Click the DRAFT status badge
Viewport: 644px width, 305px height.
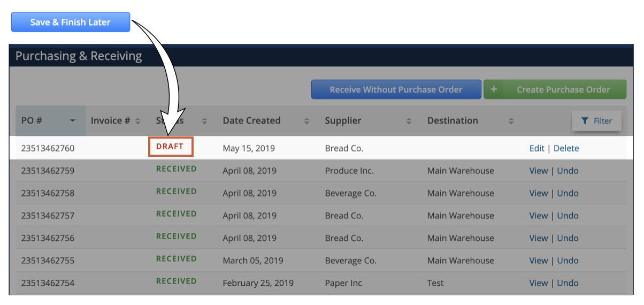[170, 147]
